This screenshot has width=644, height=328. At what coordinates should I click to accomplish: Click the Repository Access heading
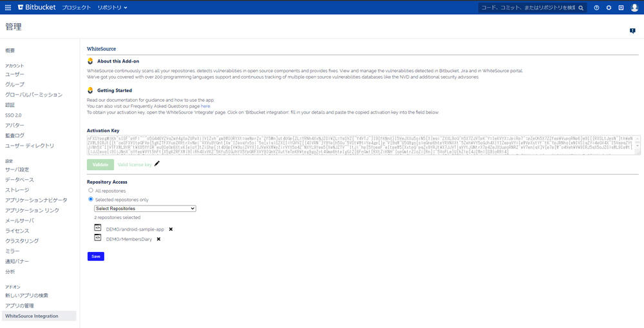107,182
